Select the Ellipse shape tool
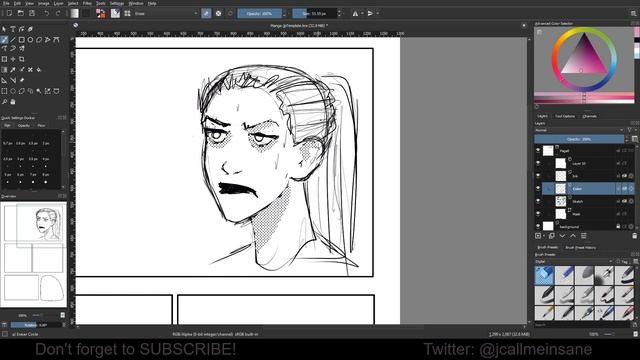Viewport: 640px width, 360px height. pyautogui.click(x=30, y=40)
